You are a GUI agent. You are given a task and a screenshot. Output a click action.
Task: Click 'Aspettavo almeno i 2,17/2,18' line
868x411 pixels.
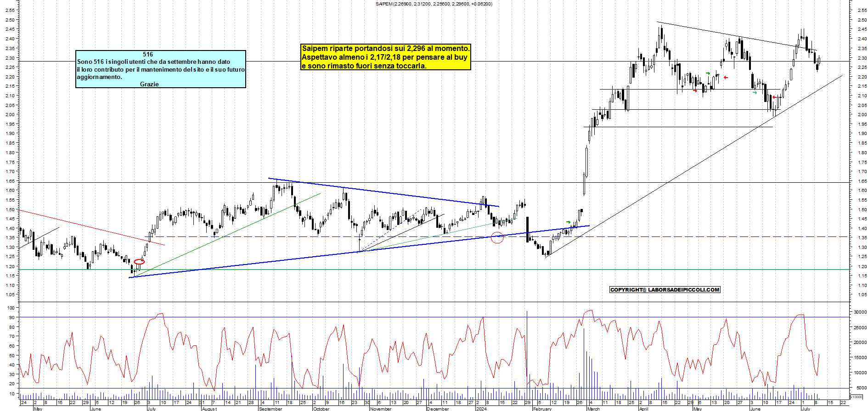(384, 57)
